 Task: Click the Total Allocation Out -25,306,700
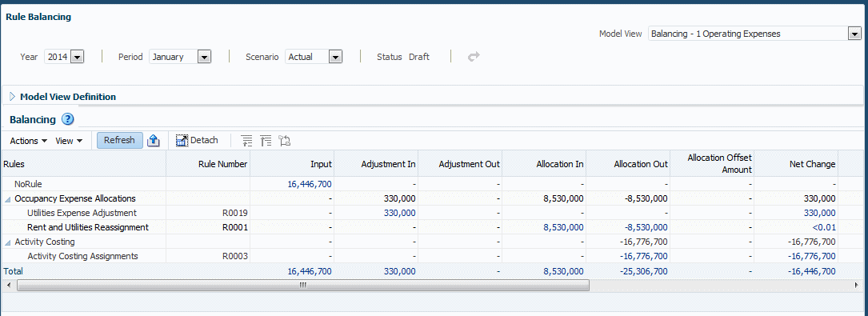pyautogui.click(x=644, y=271)
